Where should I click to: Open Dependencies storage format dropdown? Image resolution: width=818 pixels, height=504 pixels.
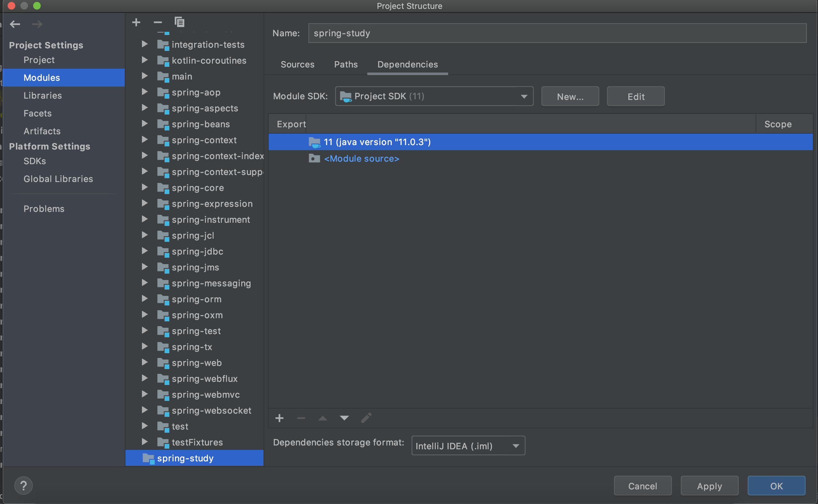[x=468, y=446]
